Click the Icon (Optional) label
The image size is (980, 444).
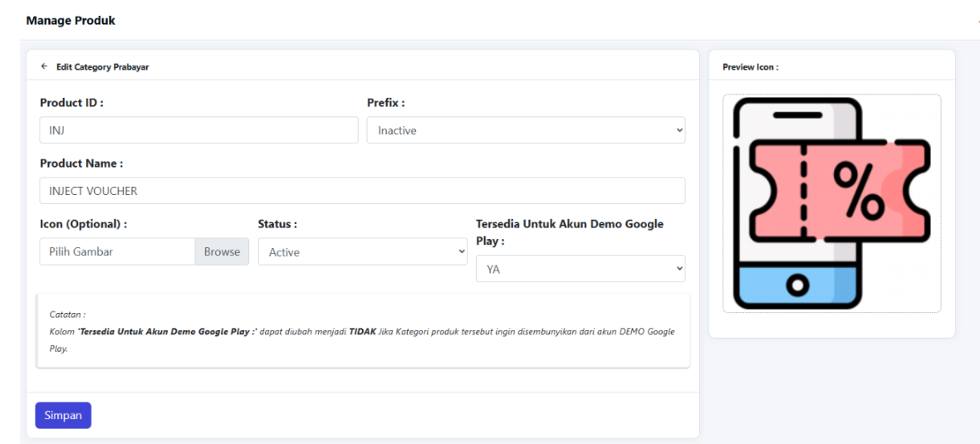pyautogui.click(x=83, y=224)
